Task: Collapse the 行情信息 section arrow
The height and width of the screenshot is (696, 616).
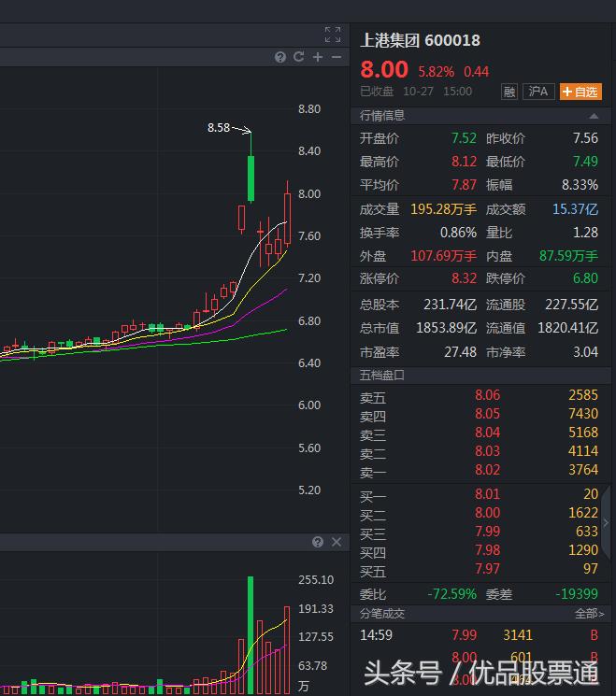Action: tap(594, 116)
